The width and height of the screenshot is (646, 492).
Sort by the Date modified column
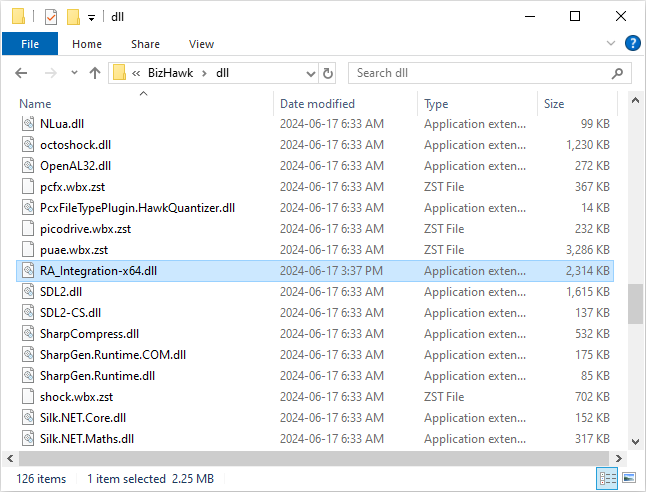(317, 104)
